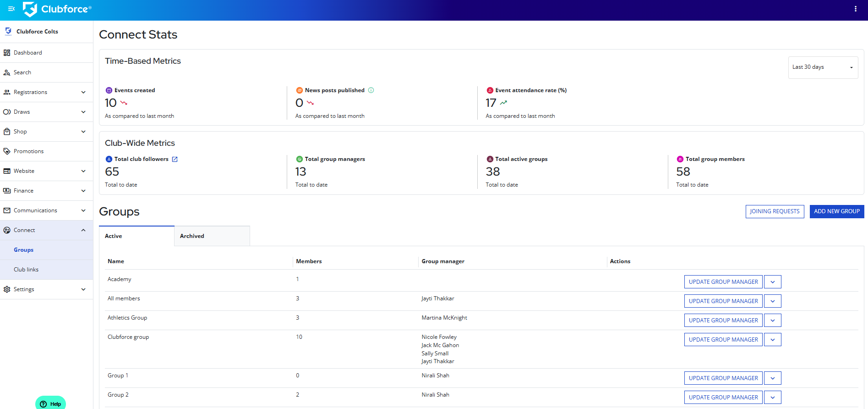Viewport: 868px width, 409px height.
Task: Open Promotions in the sidebar
Action: tap(28, 151)
